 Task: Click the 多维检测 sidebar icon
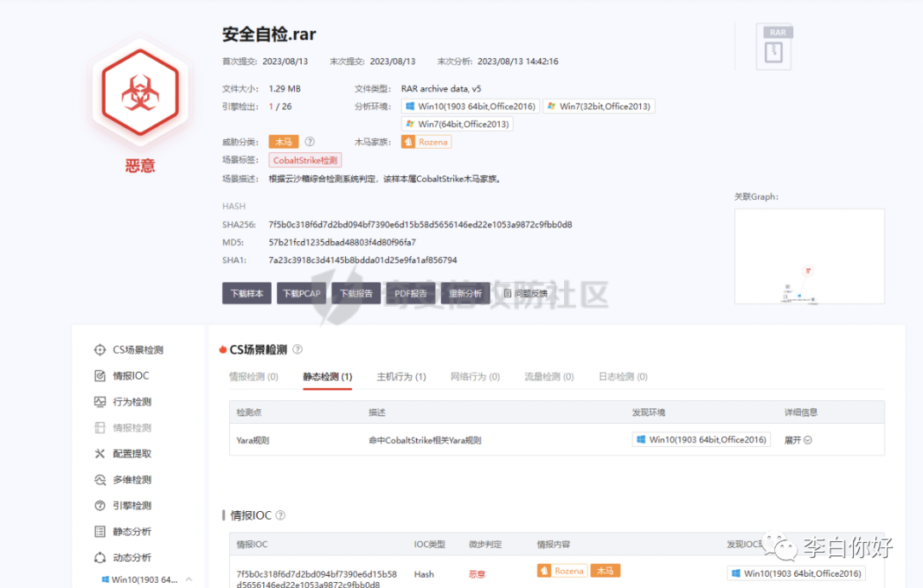click(x=99, y=479)
